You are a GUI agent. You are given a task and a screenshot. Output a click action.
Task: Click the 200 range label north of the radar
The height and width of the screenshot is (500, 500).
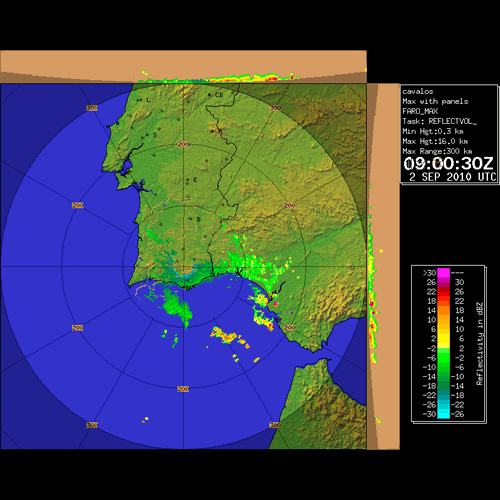[x=183, y=144]
